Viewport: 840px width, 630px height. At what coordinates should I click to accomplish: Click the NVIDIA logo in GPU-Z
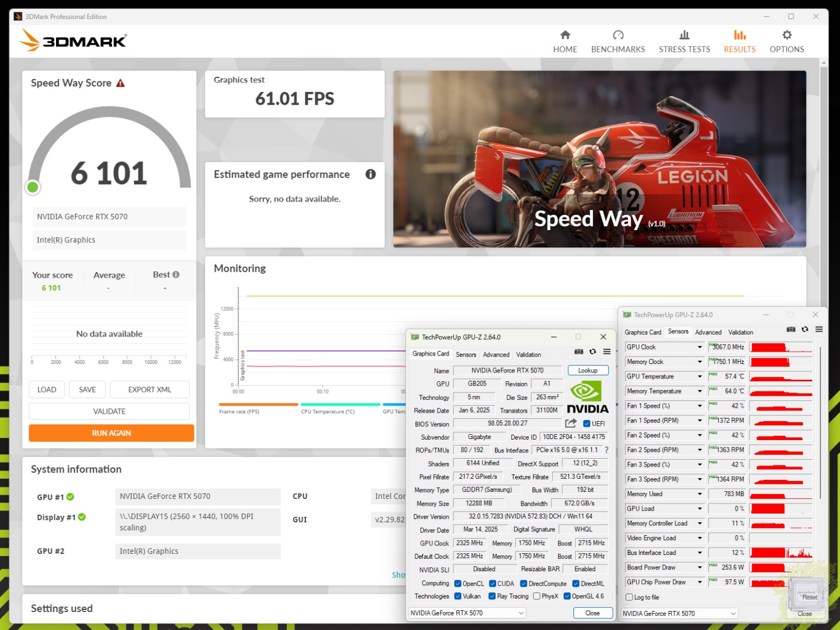587,397
